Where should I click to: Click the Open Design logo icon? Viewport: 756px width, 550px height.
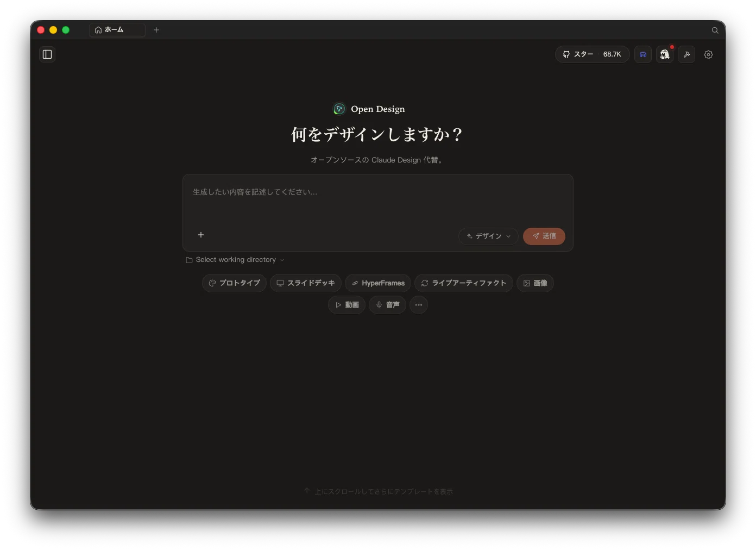pyautogui.click(x=339, y=109)
